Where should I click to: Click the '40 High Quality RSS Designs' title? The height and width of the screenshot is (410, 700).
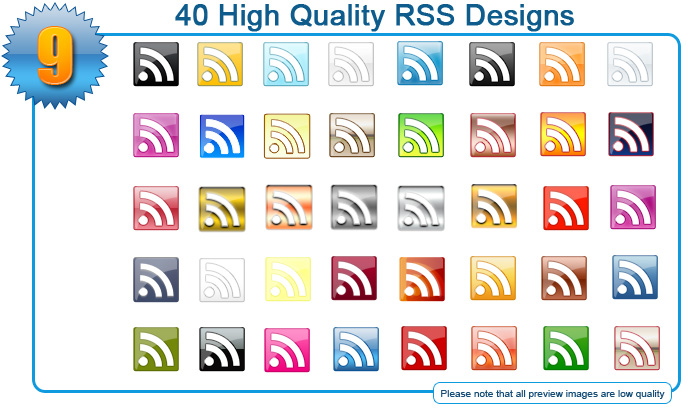pos(374,16)
